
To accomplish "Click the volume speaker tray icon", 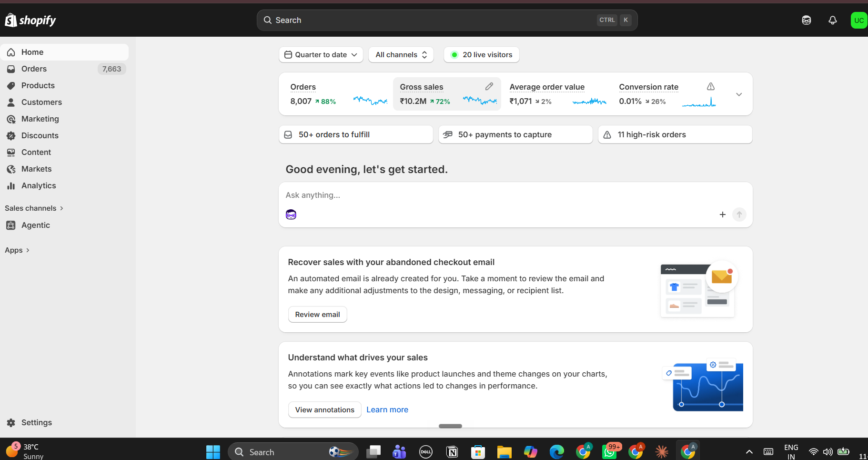I will pyautogui.click(x=828, y=452).
